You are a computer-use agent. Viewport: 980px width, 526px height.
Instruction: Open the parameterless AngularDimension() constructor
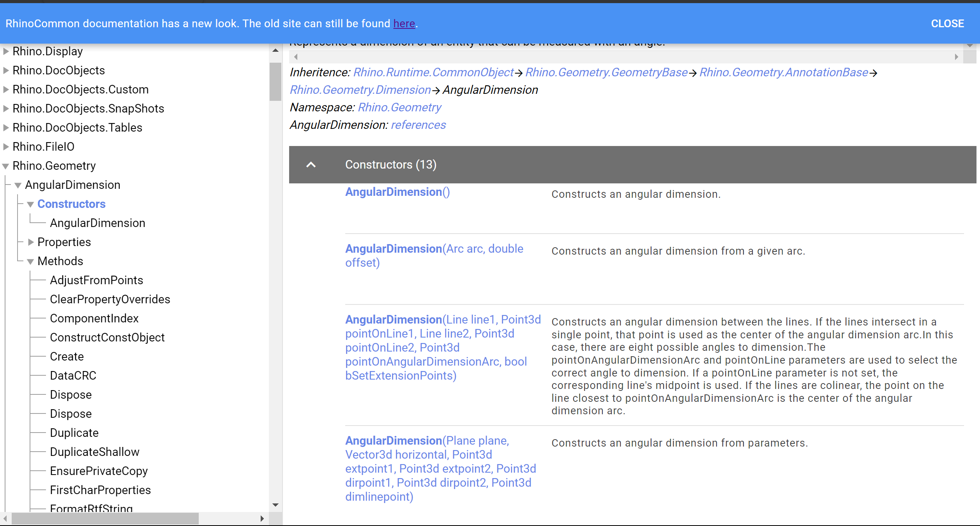point(397,192)
